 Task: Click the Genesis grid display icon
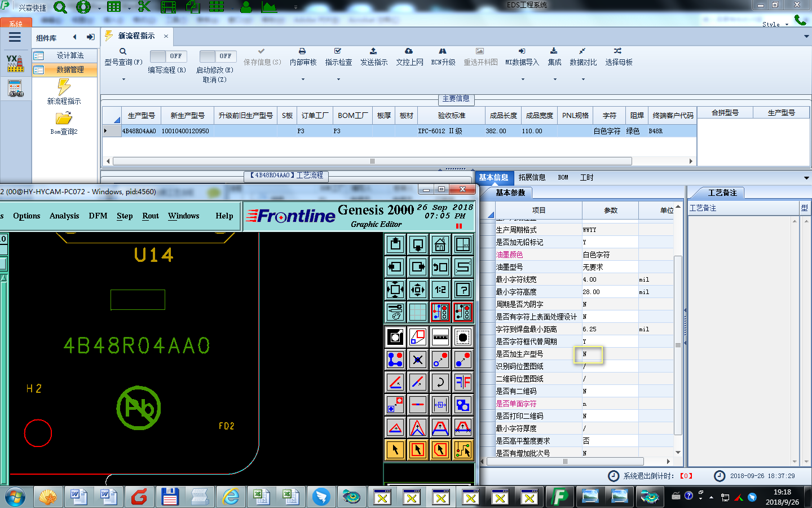click(418, 312)
